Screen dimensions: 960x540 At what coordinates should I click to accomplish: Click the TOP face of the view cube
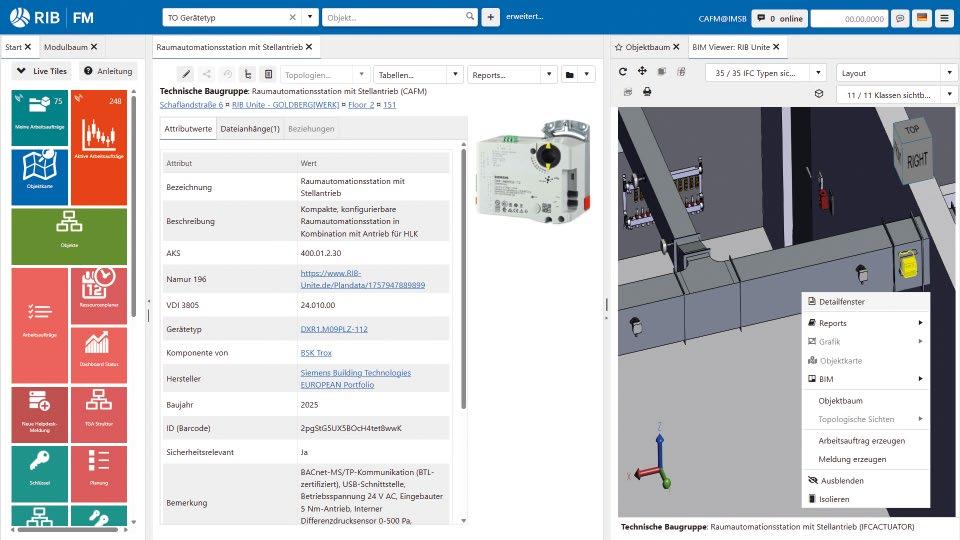[912, 129]
